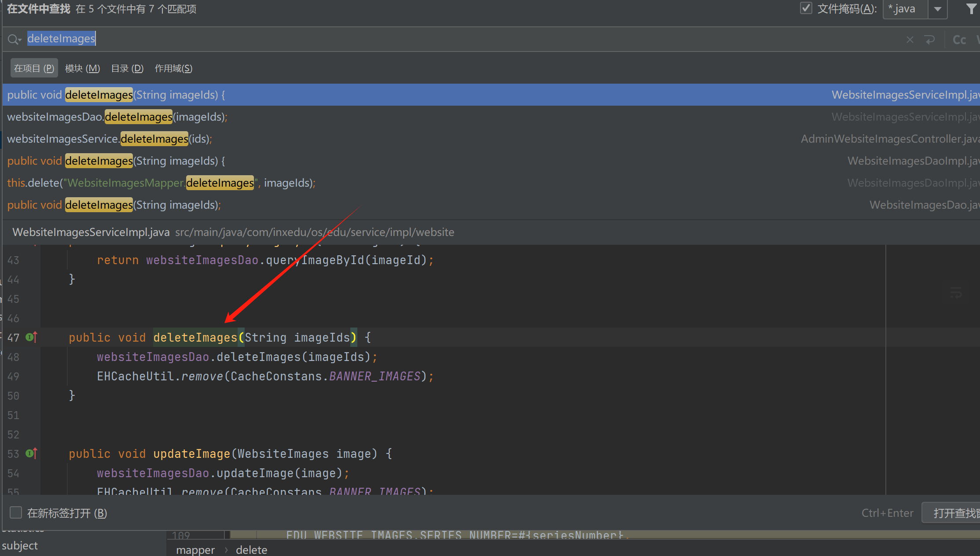Image resolution: width=980 pixels, height=556 pixels.
Task: Select result 'public void deleteImages(String imageIds);' in WebsiteImagesDao.java
Action: tap(491, 205)
